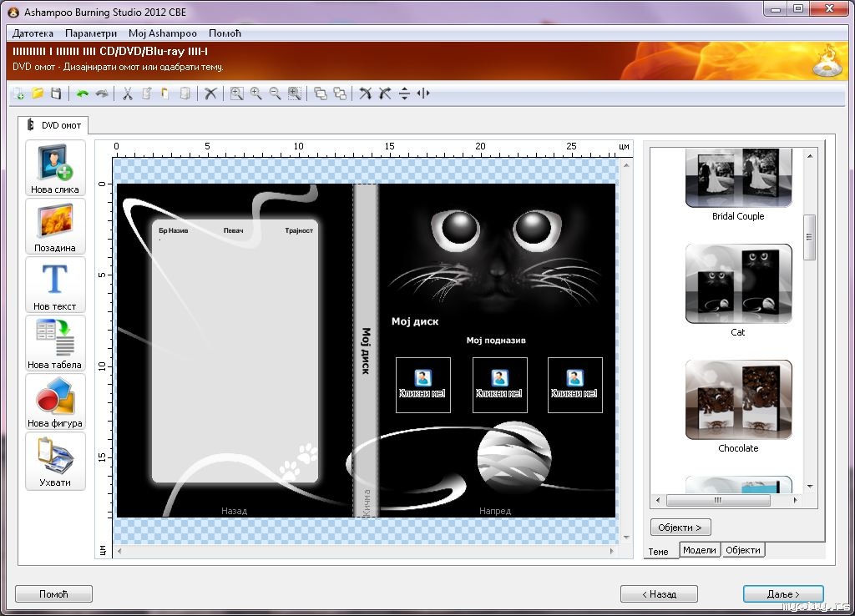Insert a table with Нова табела

pyautogui.click(x=55, y=343)
